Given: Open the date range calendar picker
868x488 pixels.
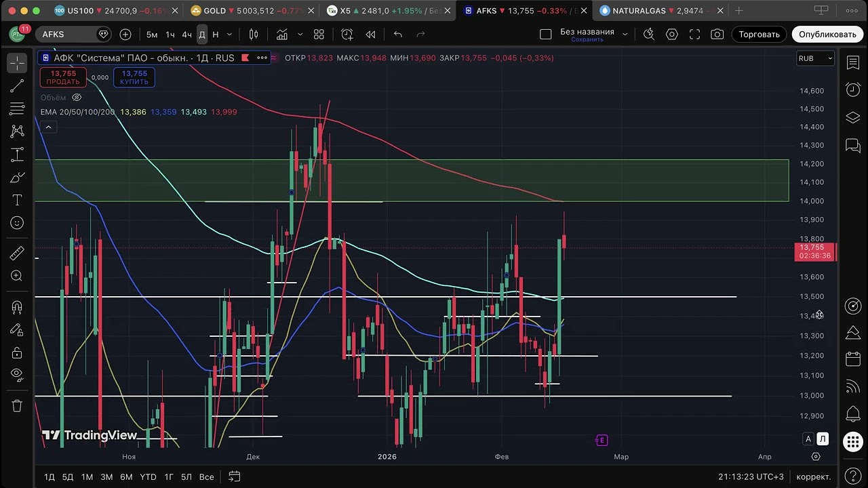Looking at the screenshot, I should point(234,476).
